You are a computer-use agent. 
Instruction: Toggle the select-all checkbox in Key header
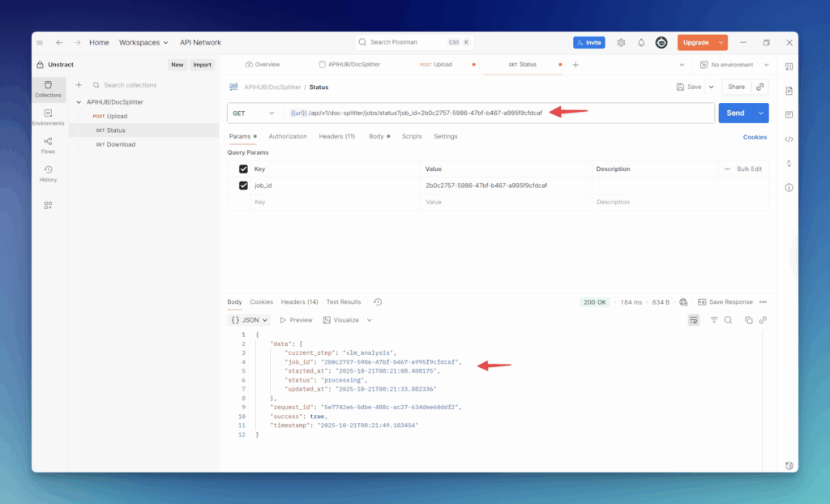(243, 169)
